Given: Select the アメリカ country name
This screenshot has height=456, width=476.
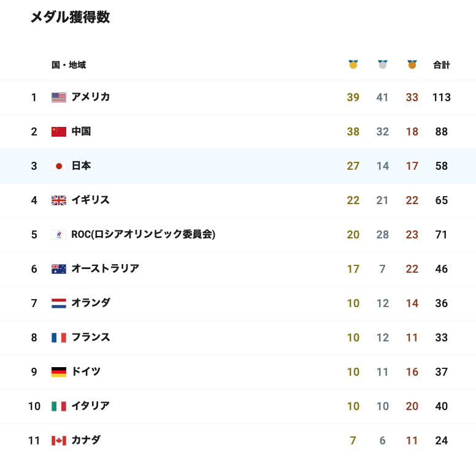Looking at the screenshot, I should (x=90, y=97).
